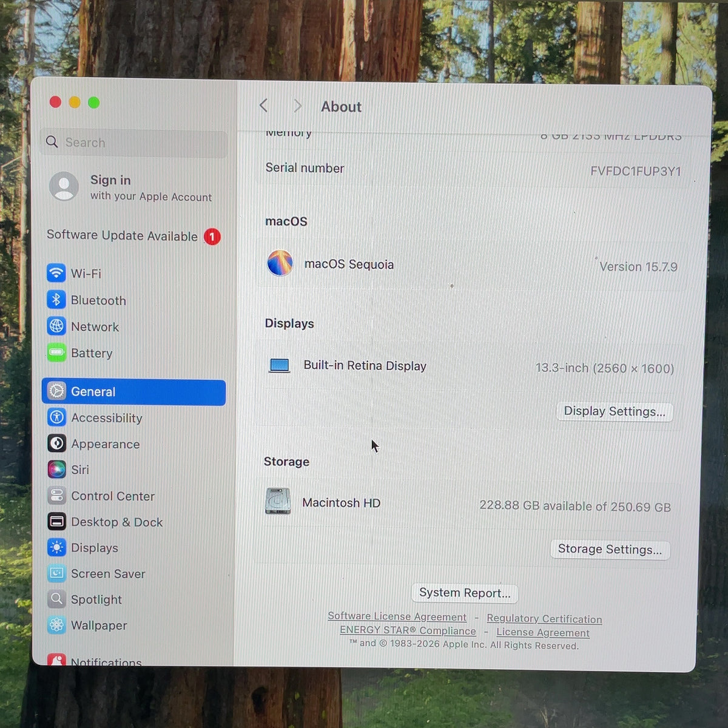Click the Accessibility icon
Image resolution: width=728 pixels, height=728 pixels.
[x=56, y=417]
